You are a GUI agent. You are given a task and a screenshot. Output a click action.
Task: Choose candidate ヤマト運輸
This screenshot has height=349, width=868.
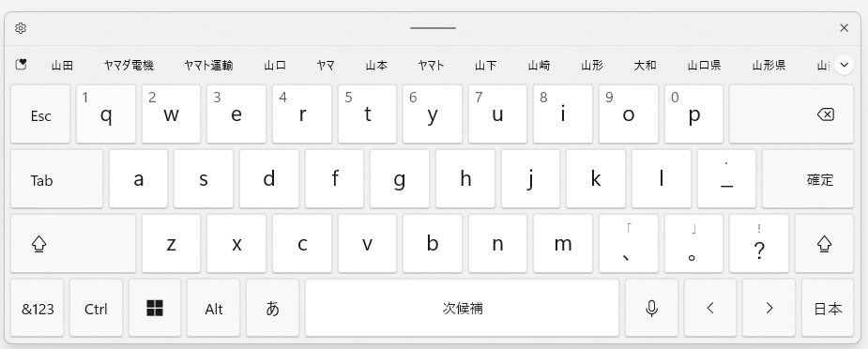click(x=208, y=66)
